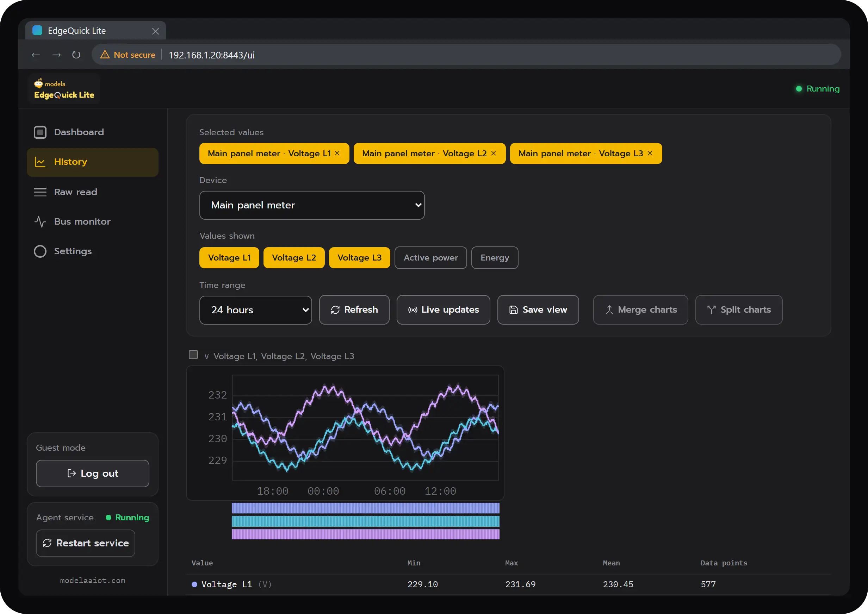The image size is (868, 614).
Task: Toggle the Voltage L2 value chip
Action: point(294,258)
